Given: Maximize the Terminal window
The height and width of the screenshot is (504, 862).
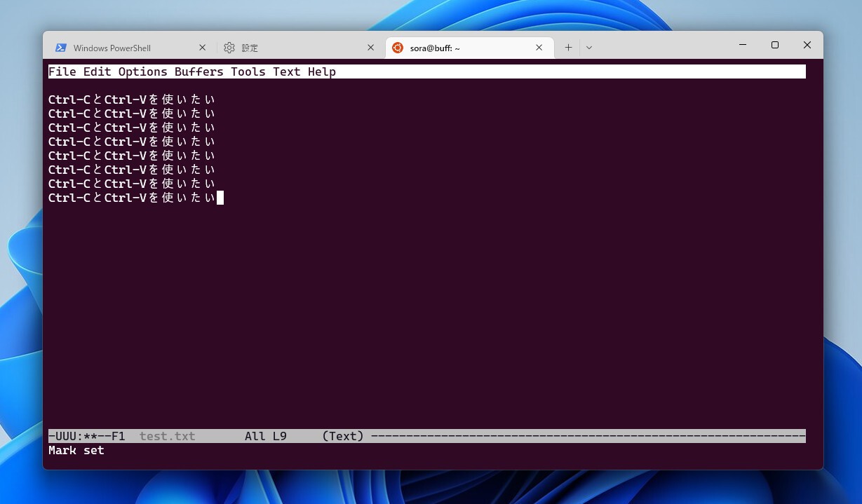Looking at the screenshot, I should 775,45.
